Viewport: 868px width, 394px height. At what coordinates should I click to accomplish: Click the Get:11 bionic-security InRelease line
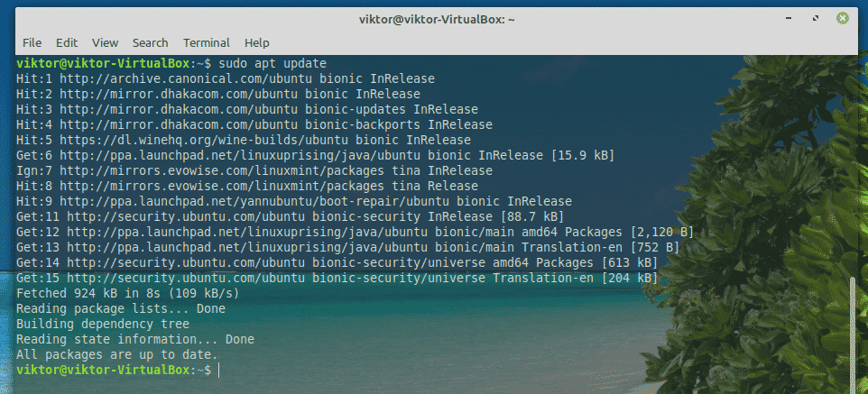pyautogui.click(x=290, y=216)
